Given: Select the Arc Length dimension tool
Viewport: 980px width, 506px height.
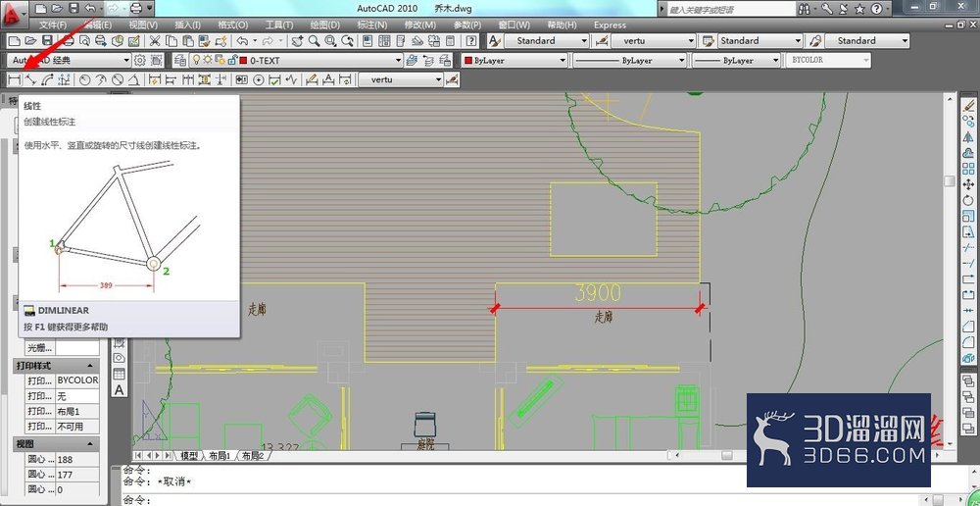Looking at the screenshot, I should click(47, 80).
